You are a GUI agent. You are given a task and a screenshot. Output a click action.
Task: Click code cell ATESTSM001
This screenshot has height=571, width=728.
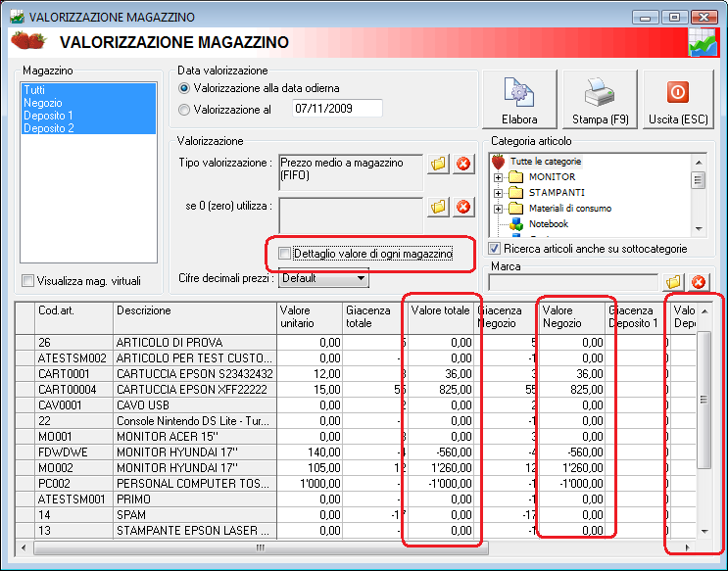pos(72,500)
